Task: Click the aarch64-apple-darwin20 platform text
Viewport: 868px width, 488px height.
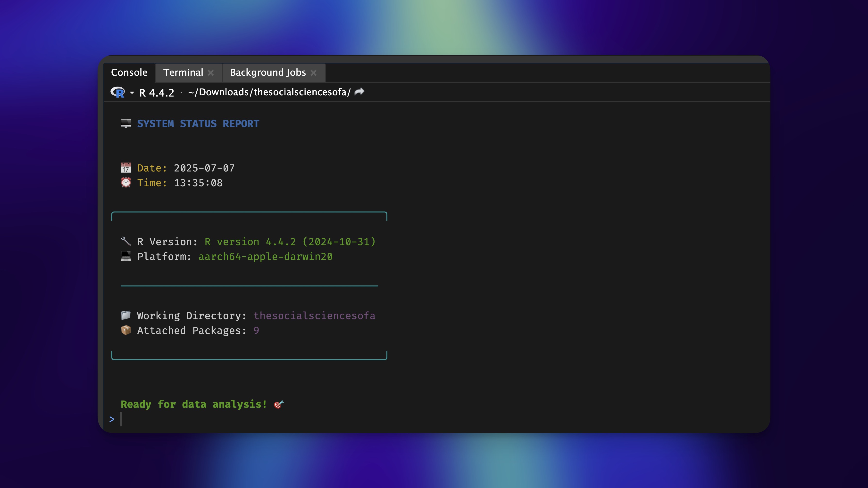Action: tap(266, 257)
